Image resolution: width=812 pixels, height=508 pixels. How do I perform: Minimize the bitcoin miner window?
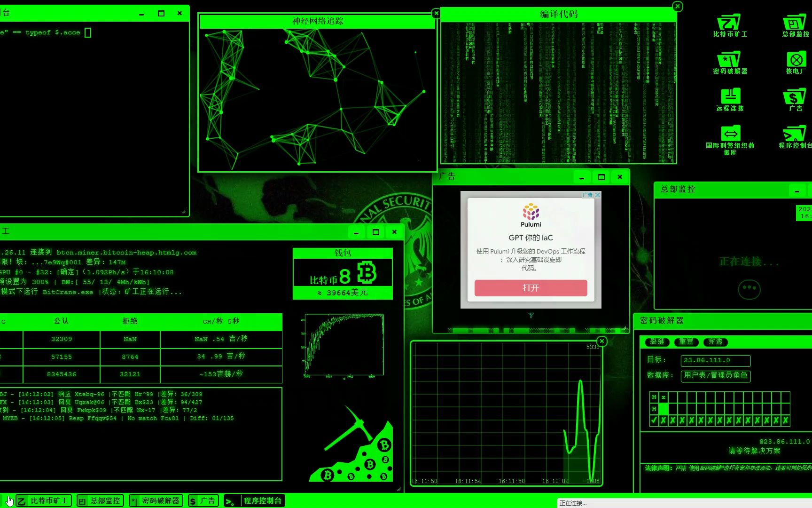pos(356,232)
